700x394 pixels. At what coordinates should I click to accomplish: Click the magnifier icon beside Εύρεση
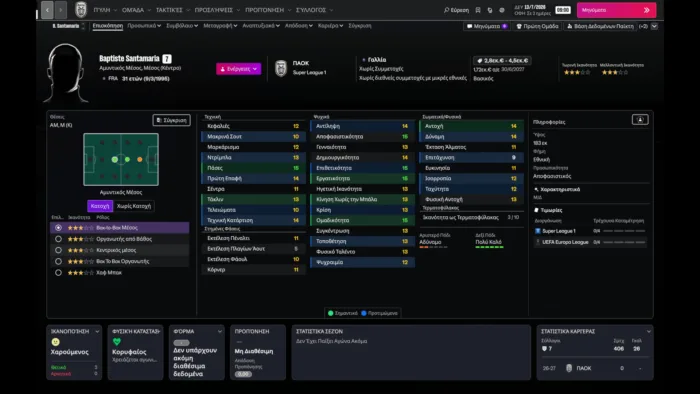[446, 10]
